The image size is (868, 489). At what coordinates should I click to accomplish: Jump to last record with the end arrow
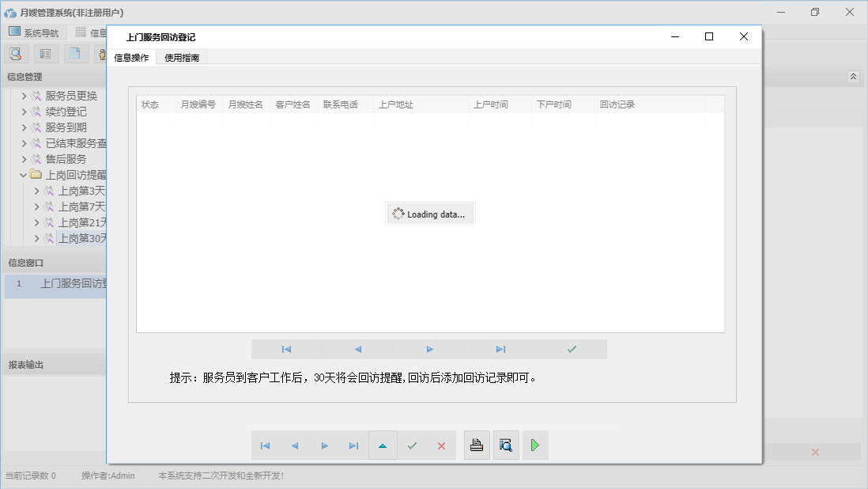pyautogui.click(x=501, y=349)
